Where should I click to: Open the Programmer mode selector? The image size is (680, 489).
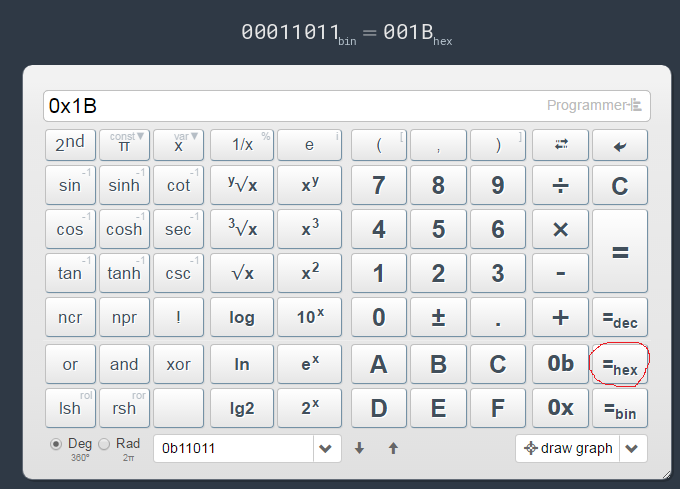598,106
